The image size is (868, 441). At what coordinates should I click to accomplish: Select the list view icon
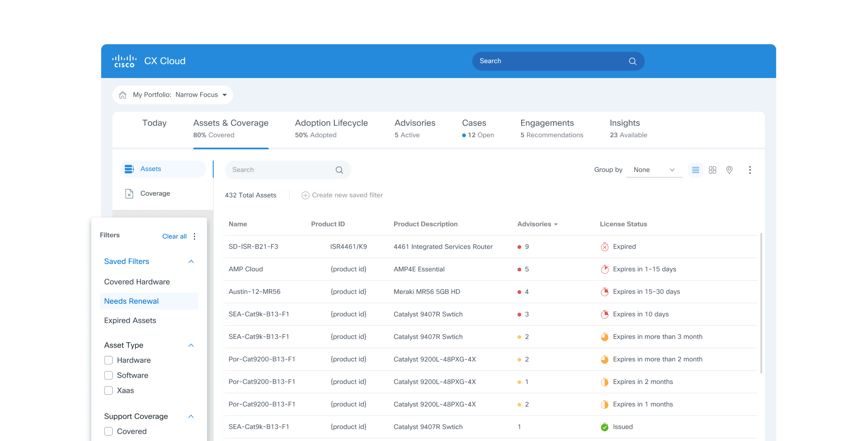(x=695, y=170)
